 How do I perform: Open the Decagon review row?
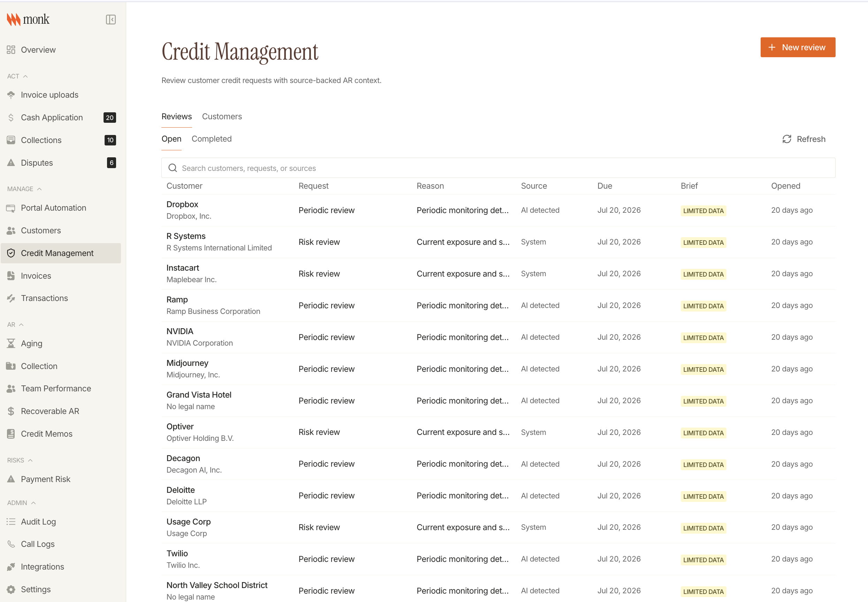coord(498,464)
